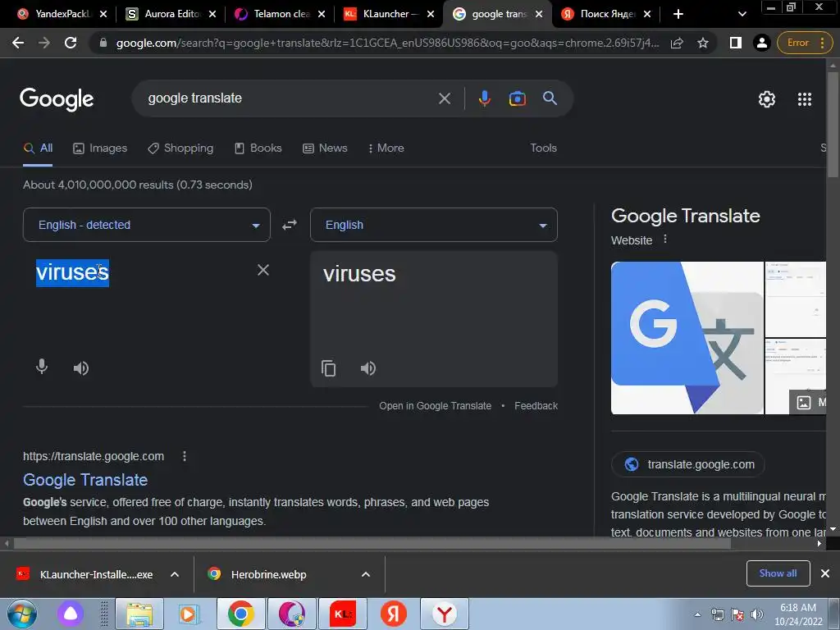Expand options for KLauncher-Installer download
840x630 pixels.
175,574
